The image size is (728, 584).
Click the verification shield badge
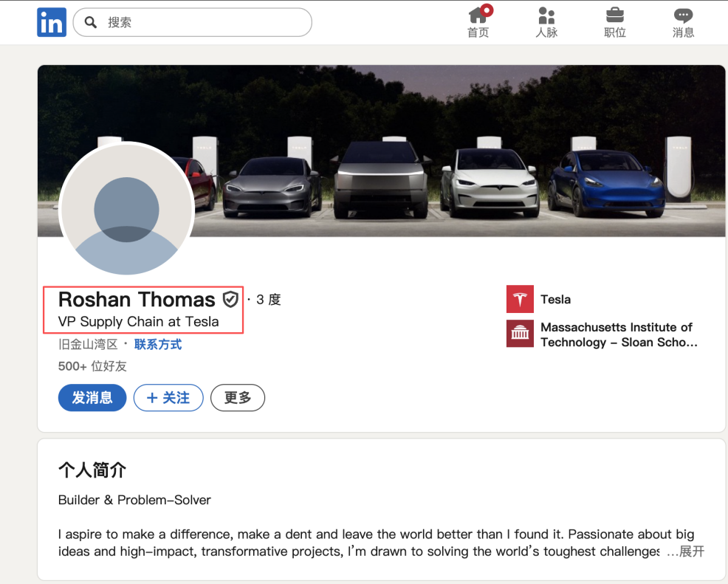coord(230,299)
